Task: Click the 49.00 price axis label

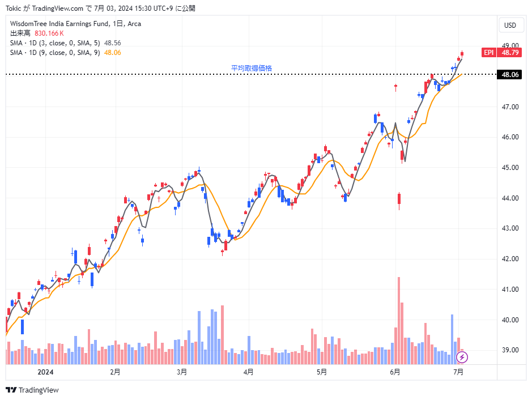Action: click(510, 45)
